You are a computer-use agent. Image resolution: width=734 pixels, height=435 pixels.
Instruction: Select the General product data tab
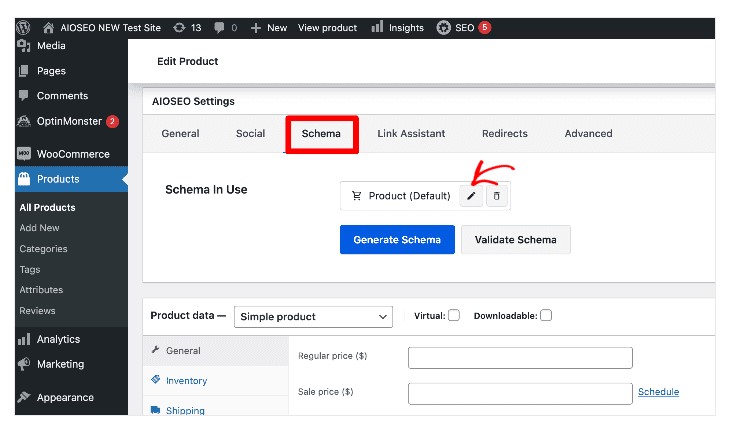click(216, 351)
